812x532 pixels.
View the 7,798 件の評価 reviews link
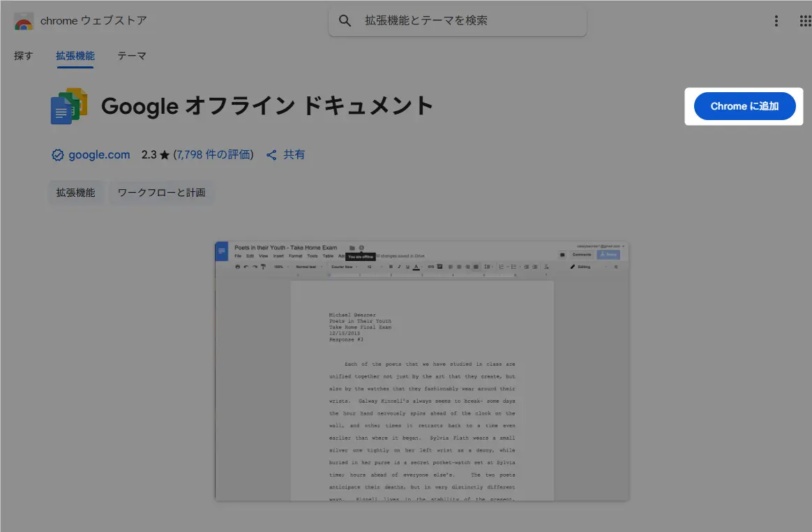[213, 155]
